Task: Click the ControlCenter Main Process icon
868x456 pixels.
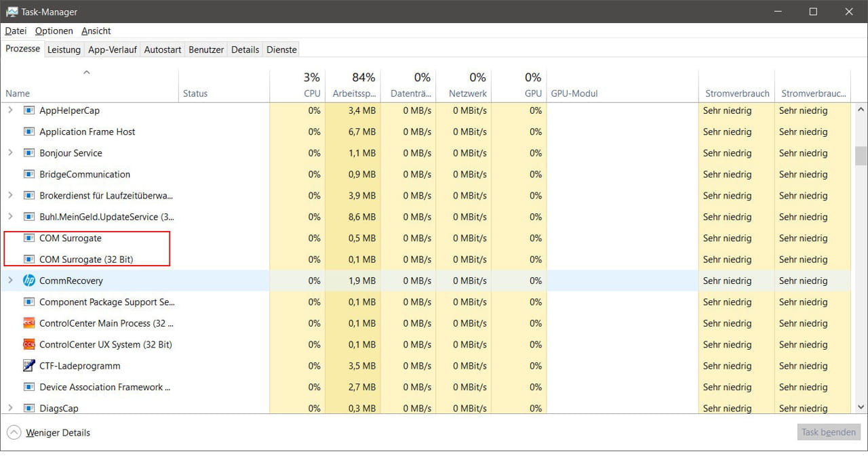Action: point(28,323)
